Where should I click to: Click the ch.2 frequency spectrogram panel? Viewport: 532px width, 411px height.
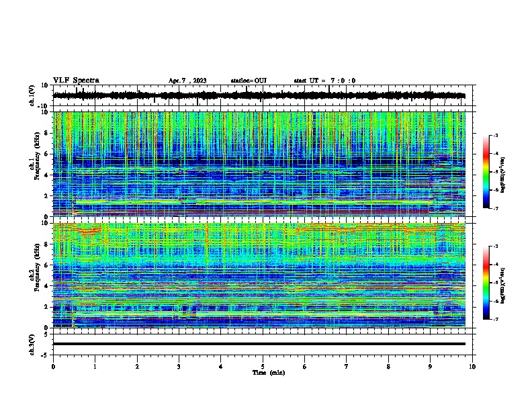(x=259, y=275)
